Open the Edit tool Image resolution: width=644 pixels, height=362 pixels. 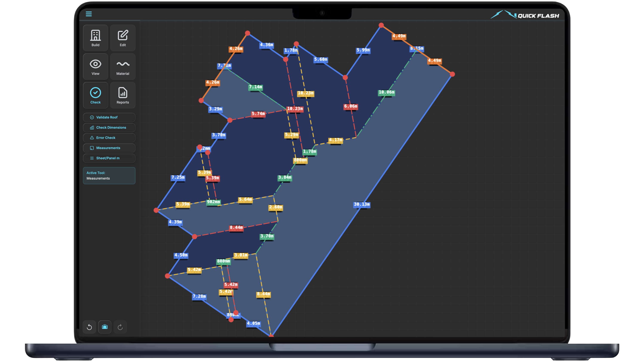pos(123,38)
